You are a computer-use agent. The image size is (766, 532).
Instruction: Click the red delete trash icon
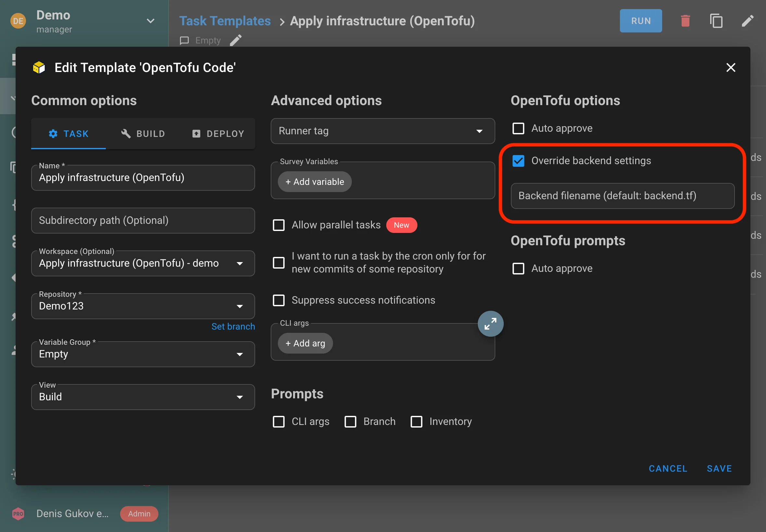point(685,21)
